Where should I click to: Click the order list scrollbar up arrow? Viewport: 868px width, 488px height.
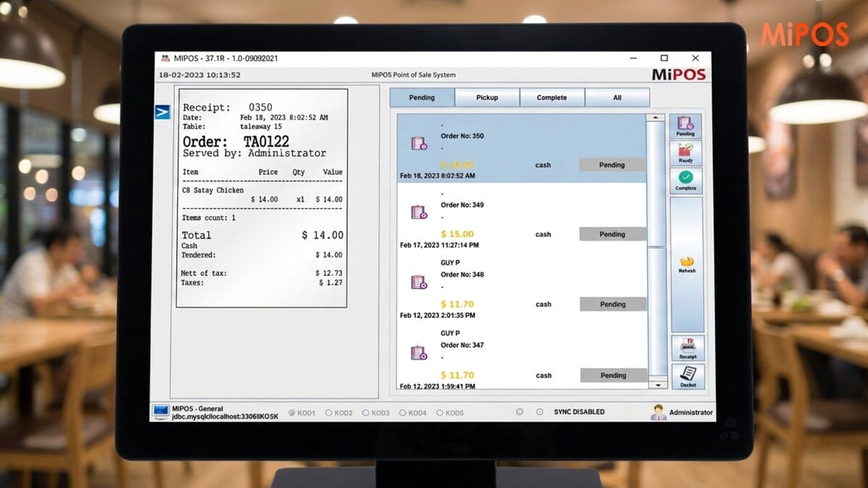[x=655, y=117]
